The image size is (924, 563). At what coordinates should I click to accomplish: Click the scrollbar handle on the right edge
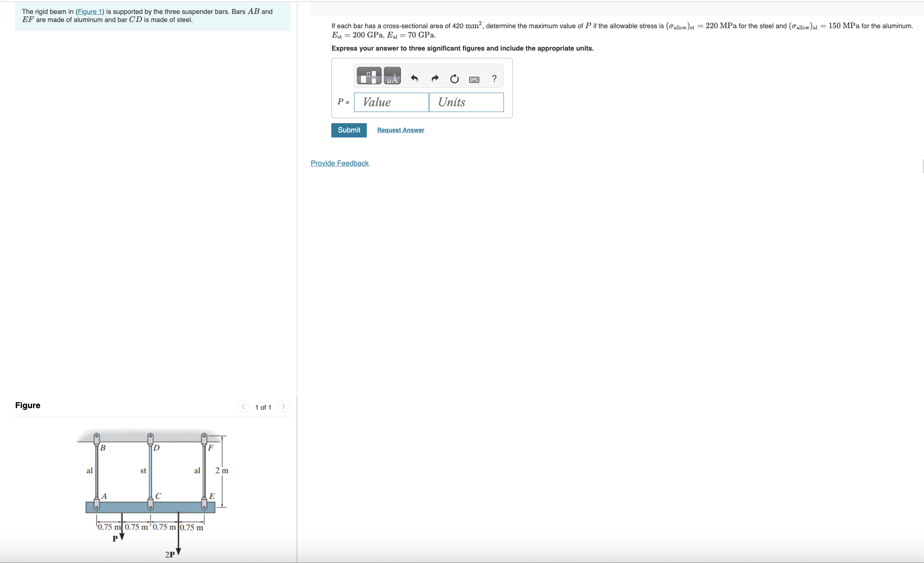point(922,166)
